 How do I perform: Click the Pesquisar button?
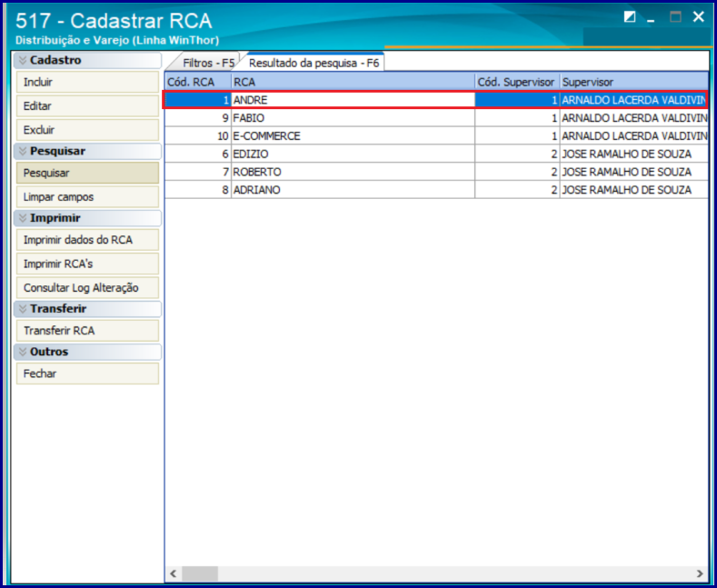(x=87, y=173)
